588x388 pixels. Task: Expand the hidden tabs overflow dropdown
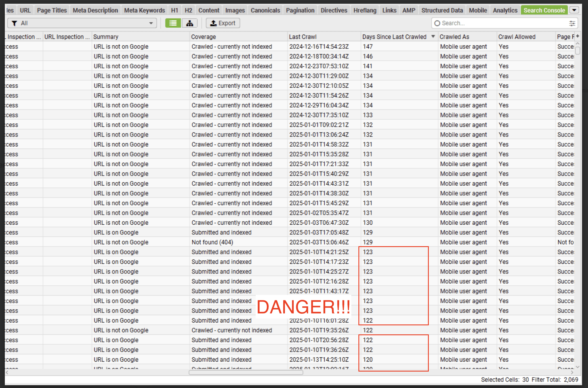[574, 10]
